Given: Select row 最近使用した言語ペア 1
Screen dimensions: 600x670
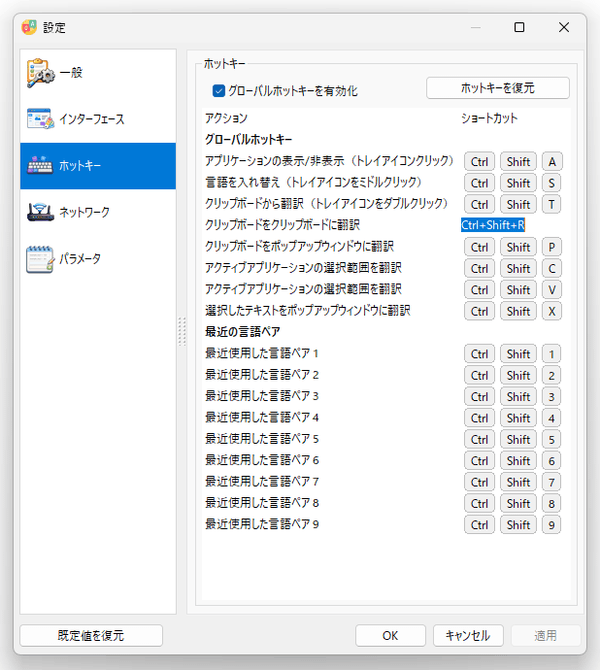Looking at the screenshot, I should pyautogui.click(x=386, y=354).
